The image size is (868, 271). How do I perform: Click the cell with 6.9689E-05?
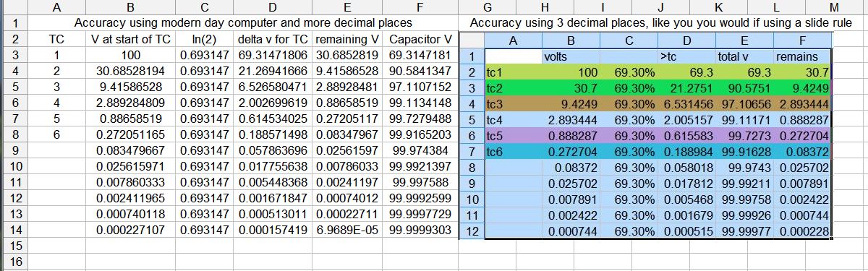point(348,230)
